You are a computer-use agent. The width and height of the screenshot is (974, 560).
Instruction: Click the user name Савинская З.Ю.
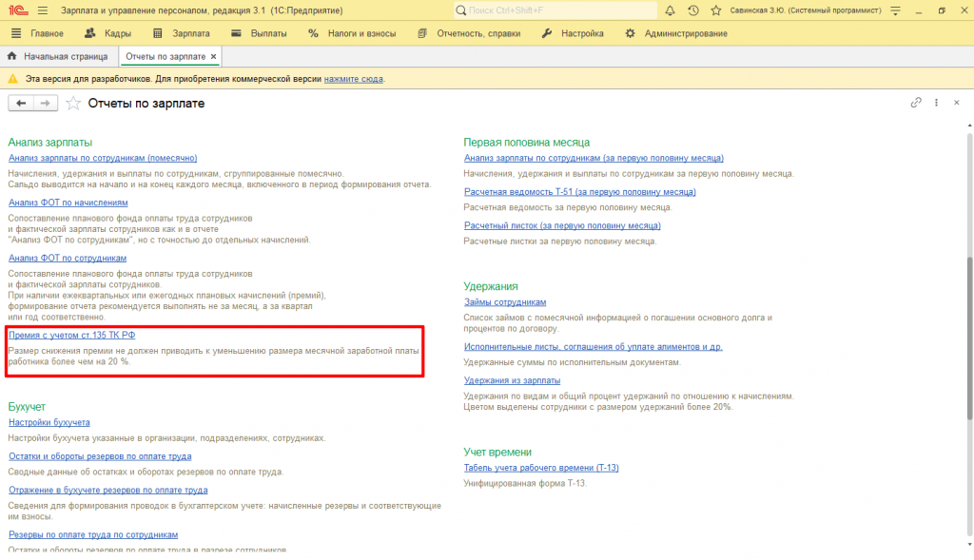click(805, 10)
